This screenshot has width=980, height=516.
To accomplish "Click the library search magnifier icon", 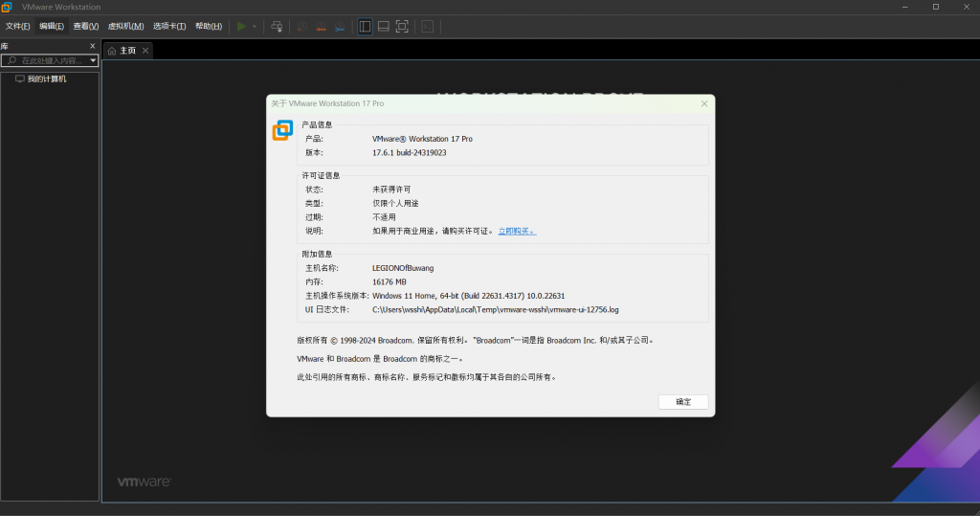I will tap(11, 60).
